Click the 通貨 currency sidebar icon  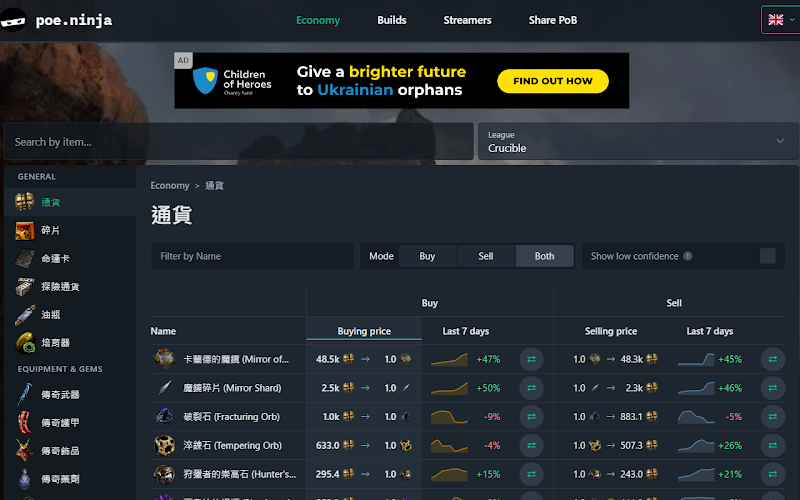click(24, 202)
